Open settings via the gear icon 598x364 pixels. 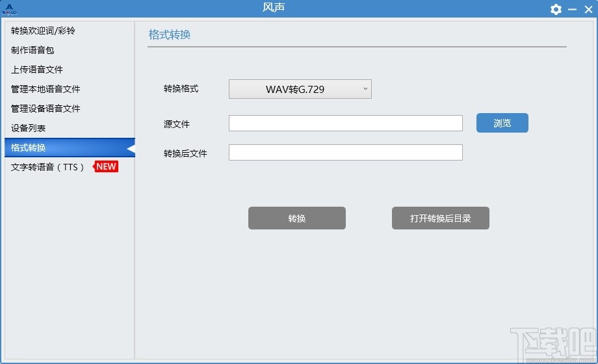coord(556,9)
